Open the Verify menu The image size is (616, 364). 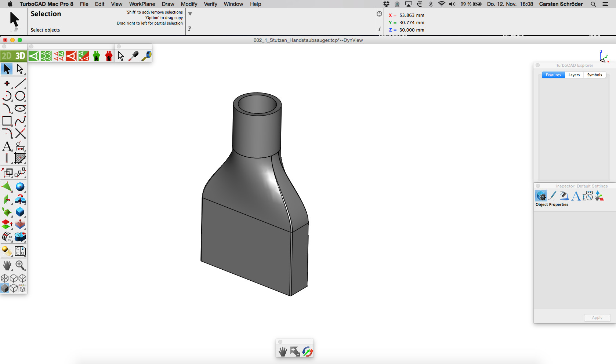[x=210, y=4]
